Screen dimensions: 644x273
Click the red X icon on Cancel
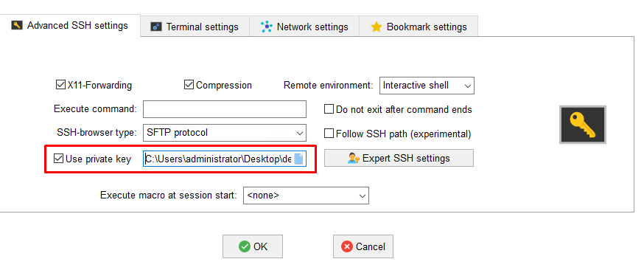pyautogui.click(x=347, y=246)
